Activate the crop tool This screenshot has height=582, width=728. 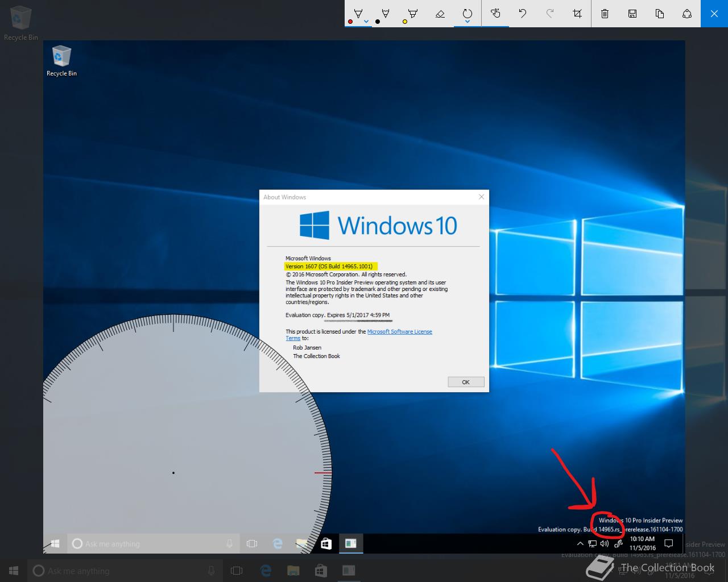(x=577, y=13)
